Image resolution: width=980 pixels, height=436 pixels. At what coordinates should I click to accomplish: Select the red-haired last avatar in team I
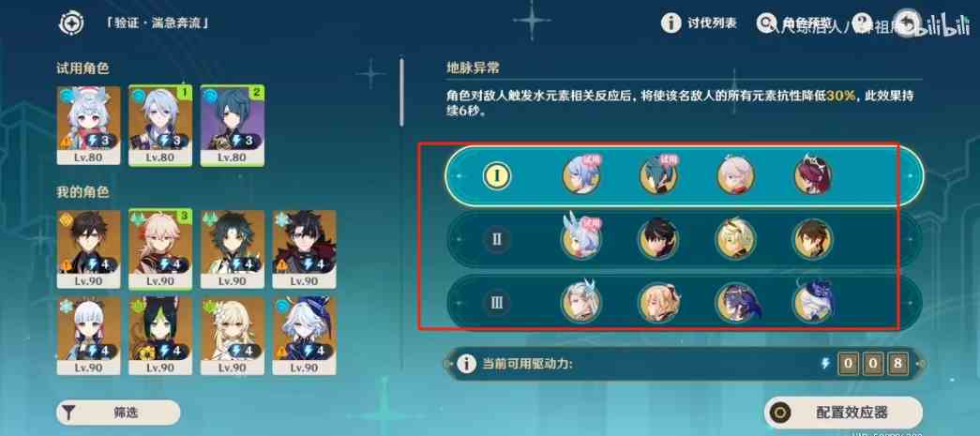tap(813, 175)
